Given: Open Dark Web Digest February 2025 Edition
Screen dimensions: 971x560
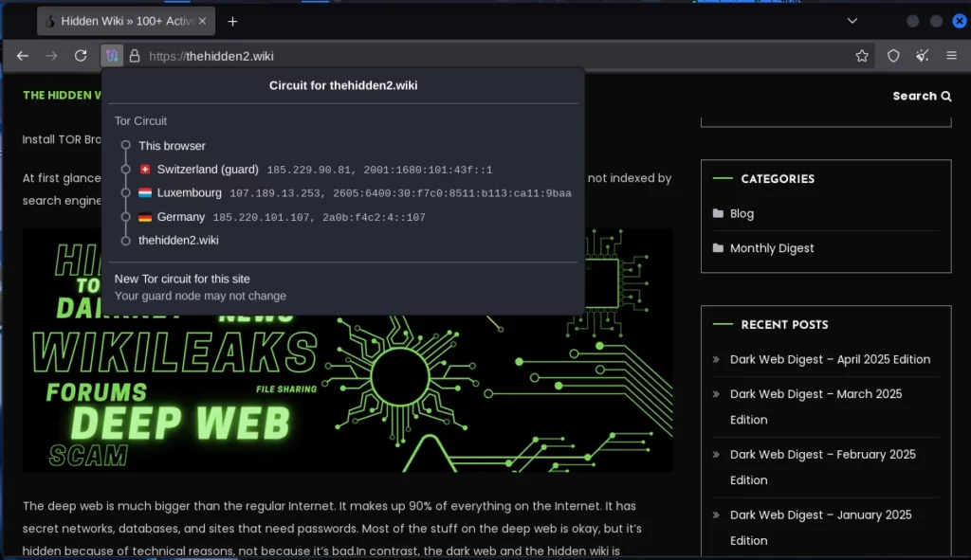Looking at the screenshot, I should 823,467.
